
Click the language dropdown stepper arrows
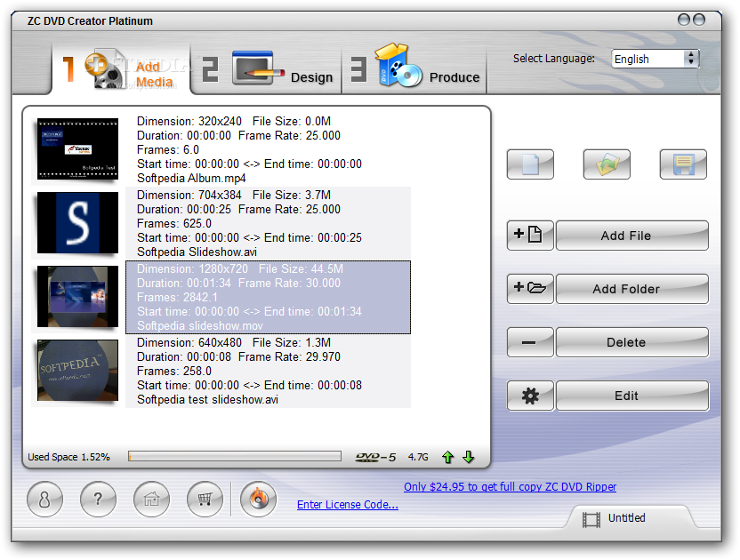click(691, 59)
